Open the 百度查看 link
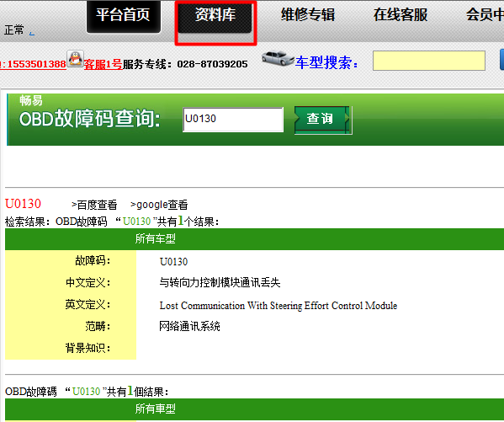 (94, 205)
